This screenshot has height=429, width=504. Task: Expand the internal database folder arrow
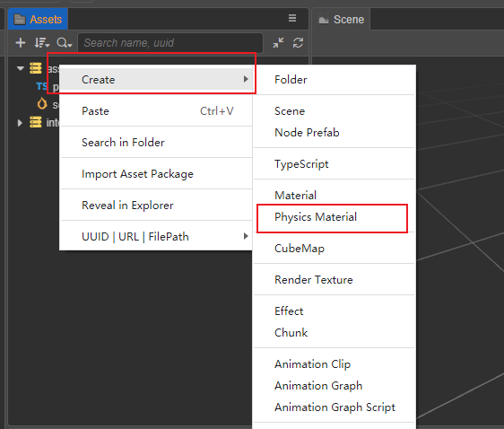[x=20, y=123]
